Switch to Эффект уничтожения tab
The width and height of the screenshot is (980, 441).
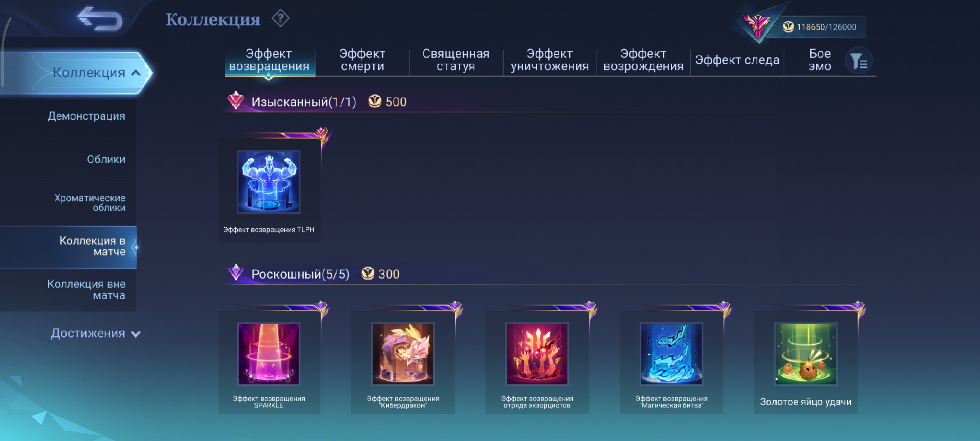click(x=549, y=60)
